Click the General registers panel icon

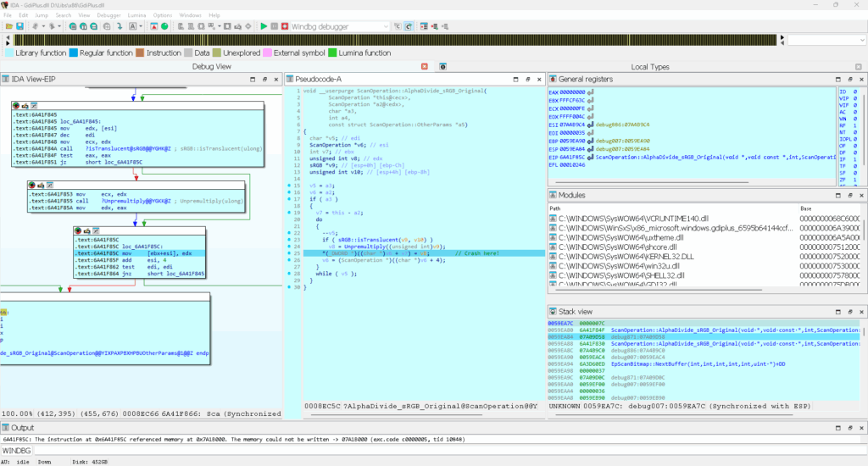[554, 79]
